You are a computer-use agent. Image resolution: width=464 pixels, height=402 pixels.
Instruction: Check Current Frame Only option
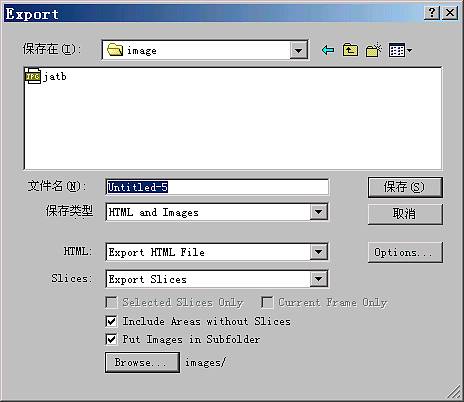click(267, 303)
